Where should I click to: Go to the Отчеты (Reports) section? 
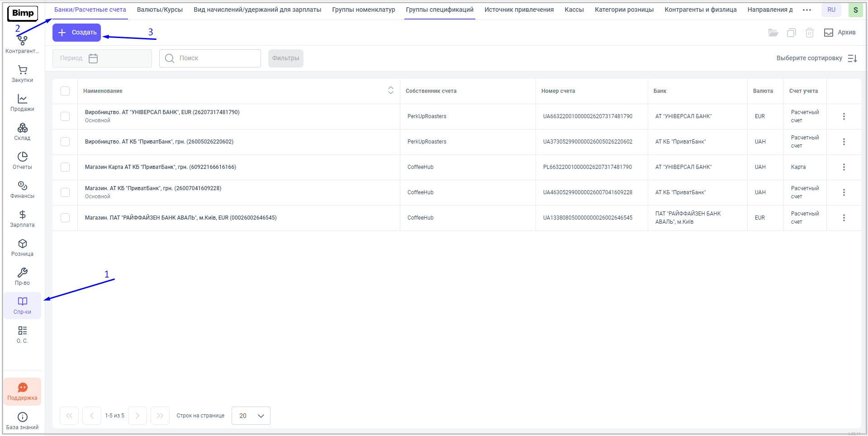coord(22,161)
